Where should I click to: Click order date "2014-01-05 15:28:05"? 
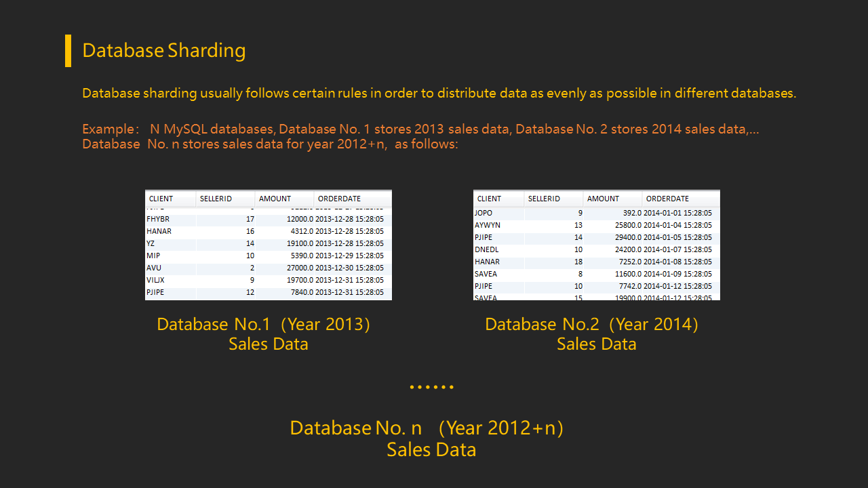pyautogui.click(x=677, y=237)
